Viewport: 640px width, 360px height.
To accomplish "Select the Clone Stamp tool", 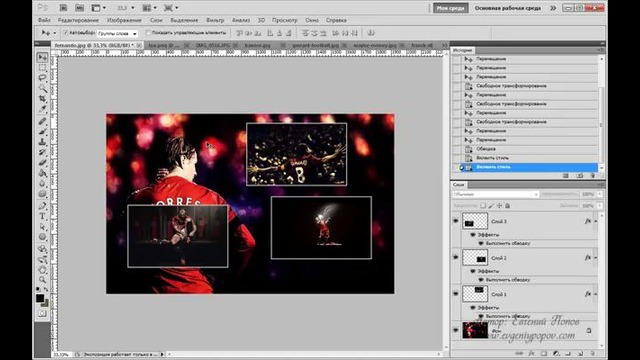I will tap(42, 142).
